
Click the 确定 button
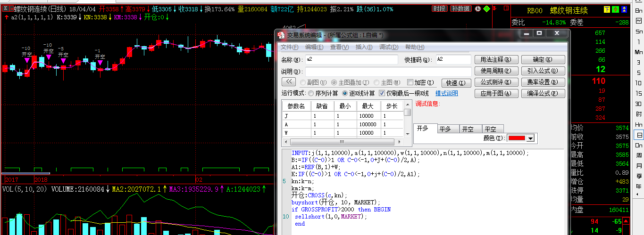click(x=543, y=59)
